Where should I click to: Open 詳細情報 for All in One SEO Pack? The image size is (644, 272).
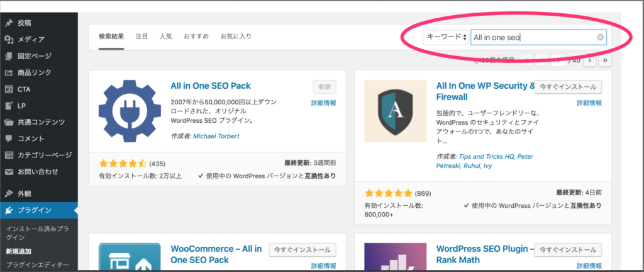click(324, 103)
